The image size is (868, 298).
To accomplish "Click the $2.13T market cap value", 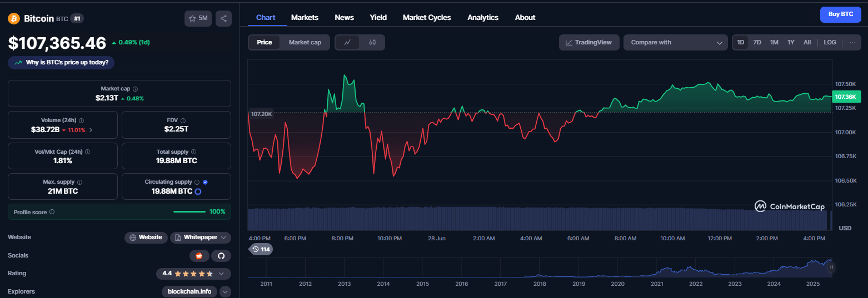I will click(107, 98).
